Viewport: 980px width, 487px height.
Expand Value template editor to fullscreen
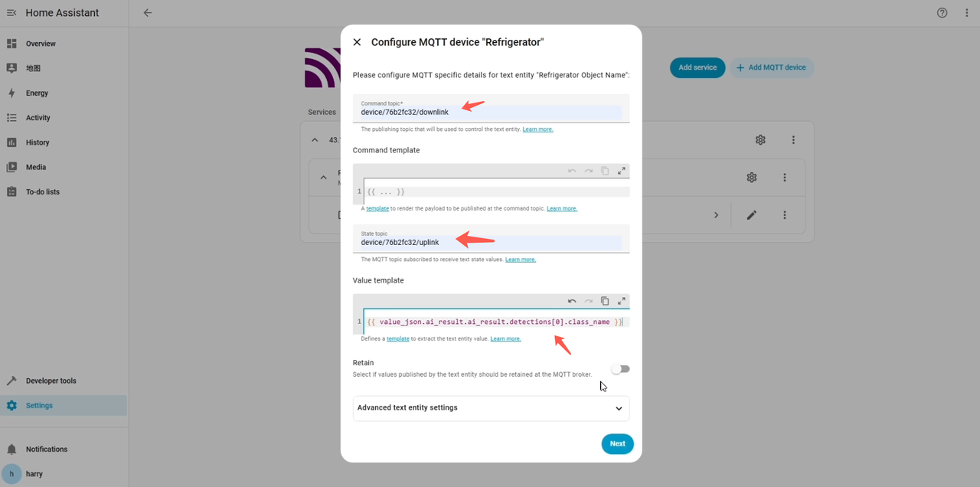622,301
